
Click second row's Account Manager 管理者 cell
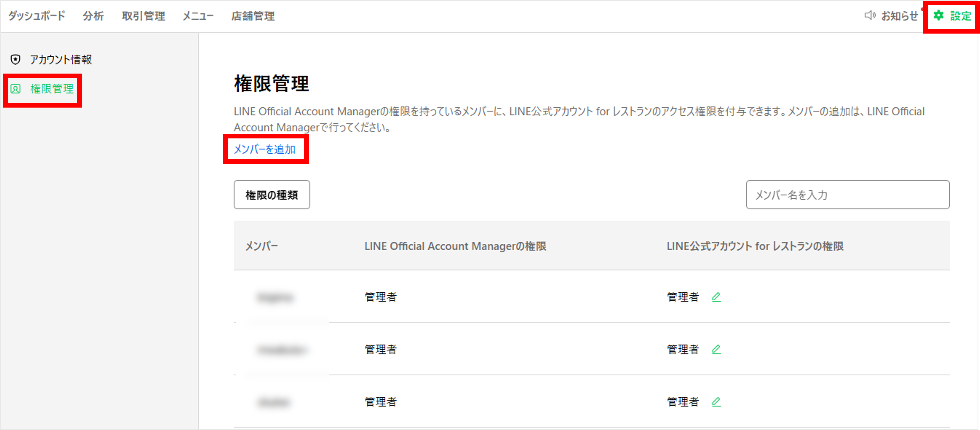click(x=381, y=349)
